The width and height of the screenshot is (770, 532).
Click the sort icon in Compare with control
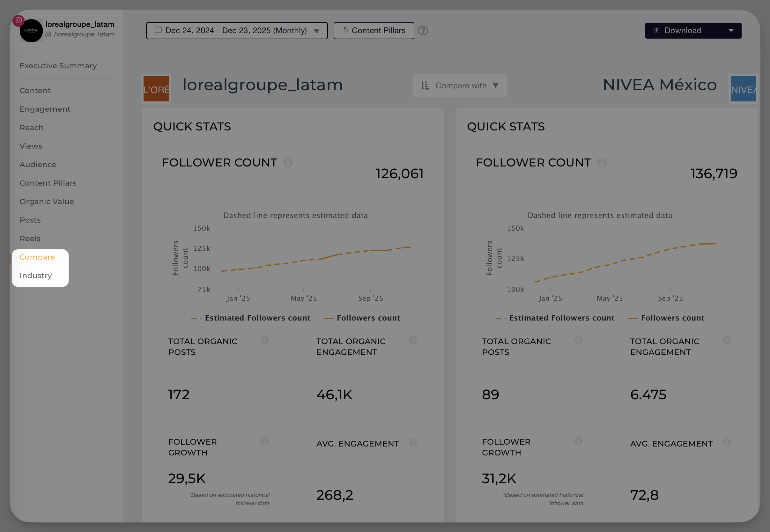click(x=424, y=86)
